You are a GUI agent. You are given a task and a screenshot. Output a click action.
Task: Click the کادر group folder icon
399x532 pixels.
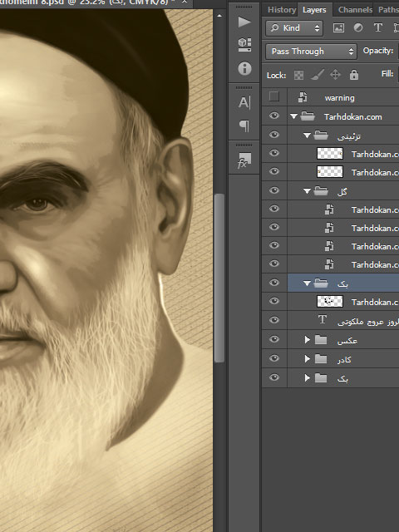(x=321, y=358)
